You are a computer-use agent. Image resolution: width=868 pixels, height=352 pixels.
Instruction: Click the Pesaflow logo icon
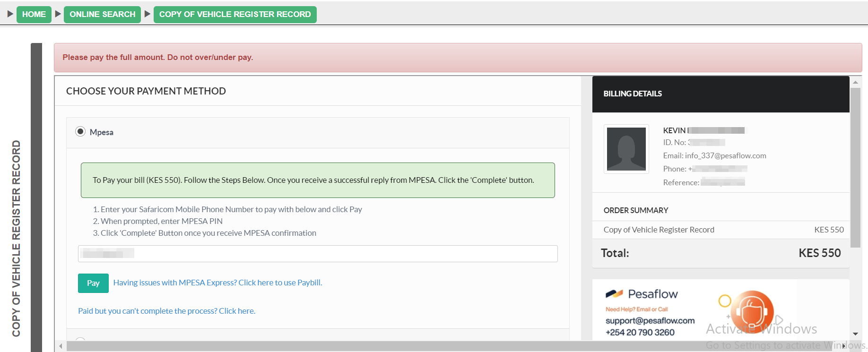click(615, 294)
